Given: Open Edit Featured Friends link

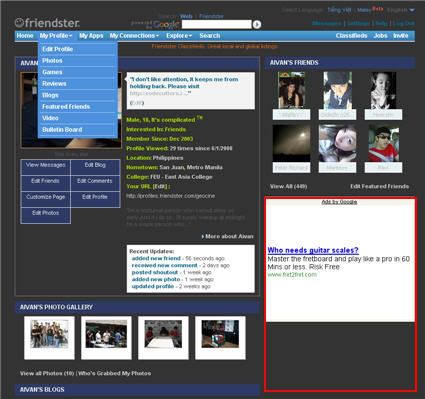Looking at the screenshot, I should point(379,186).
